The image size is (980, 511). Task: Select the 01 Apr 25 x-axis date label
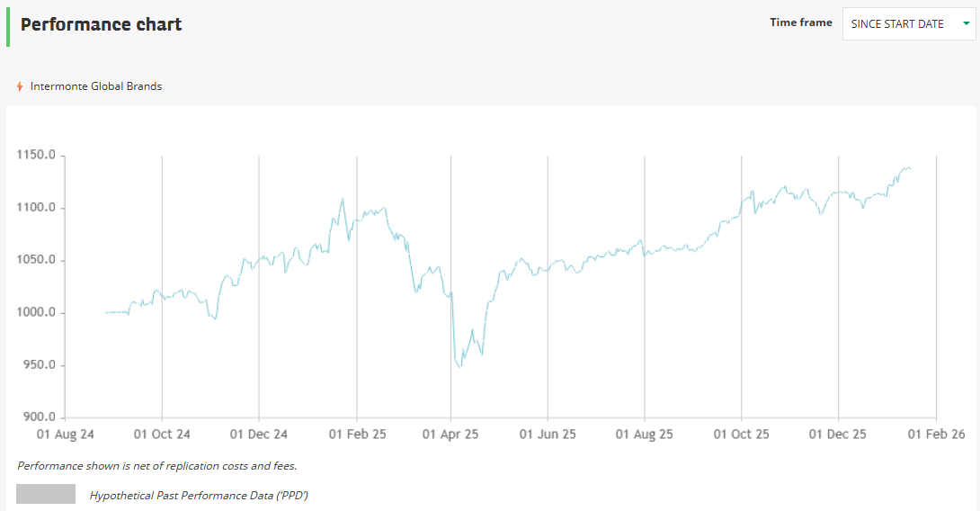click(x=450, y=435)
